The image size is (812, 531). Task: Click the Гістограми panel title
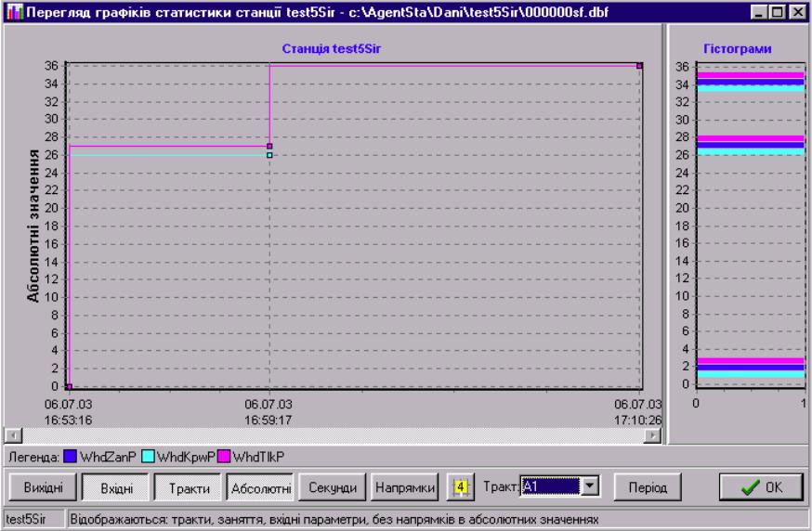point(738,48)
